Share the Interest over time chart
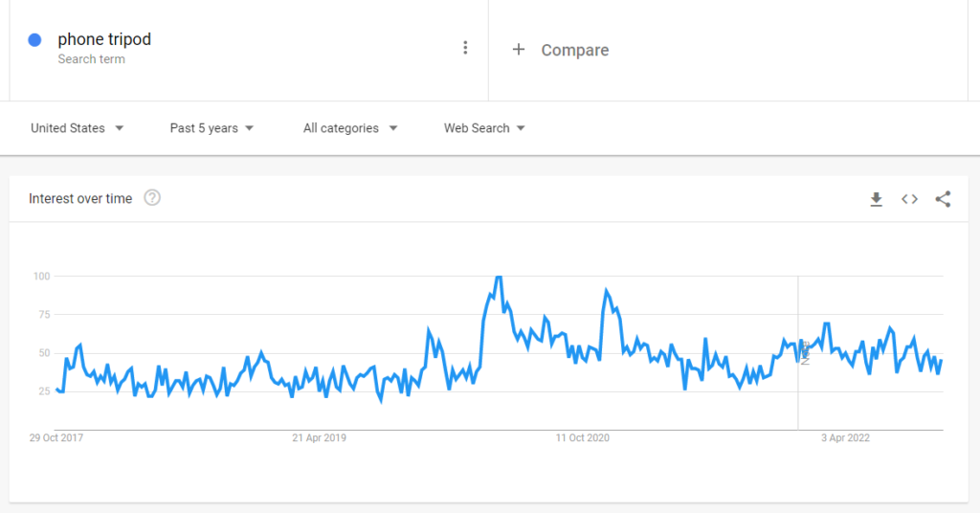980x513 pixels. coord(943,199)
